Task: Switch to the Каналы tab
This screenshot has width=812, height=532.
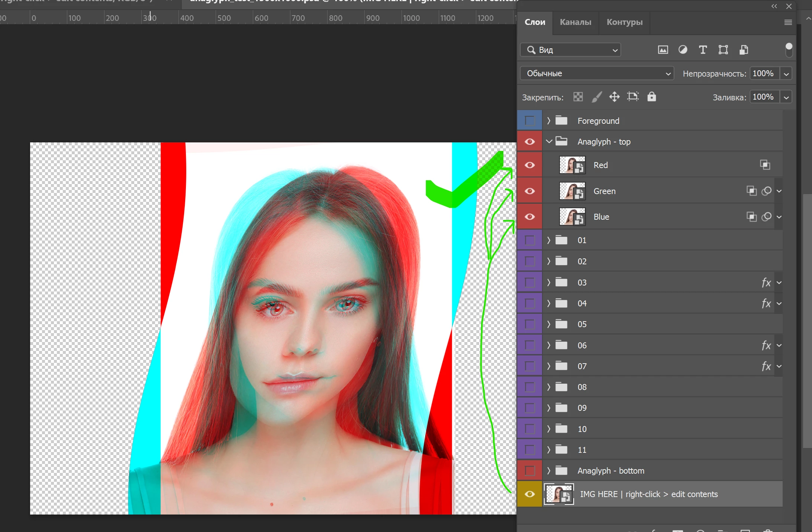Action: [x=575, y=22]
